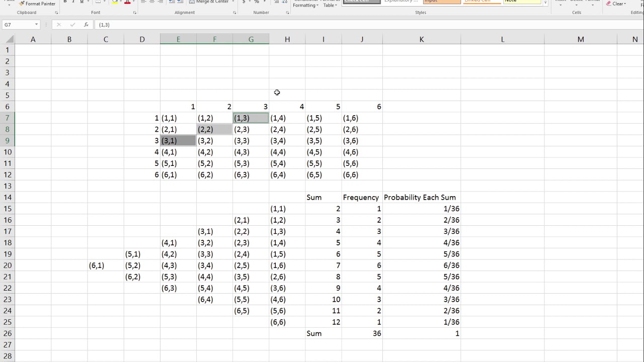The height and width of the screenshot is (362, 644).
Task: Select column C header
Action: pos(106,39)
